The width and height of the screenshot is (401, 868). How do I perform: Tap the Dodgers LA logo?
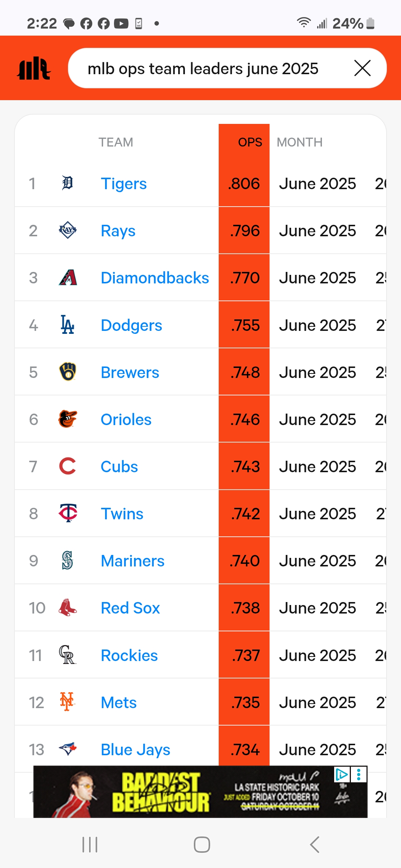(x=68, y=325)
